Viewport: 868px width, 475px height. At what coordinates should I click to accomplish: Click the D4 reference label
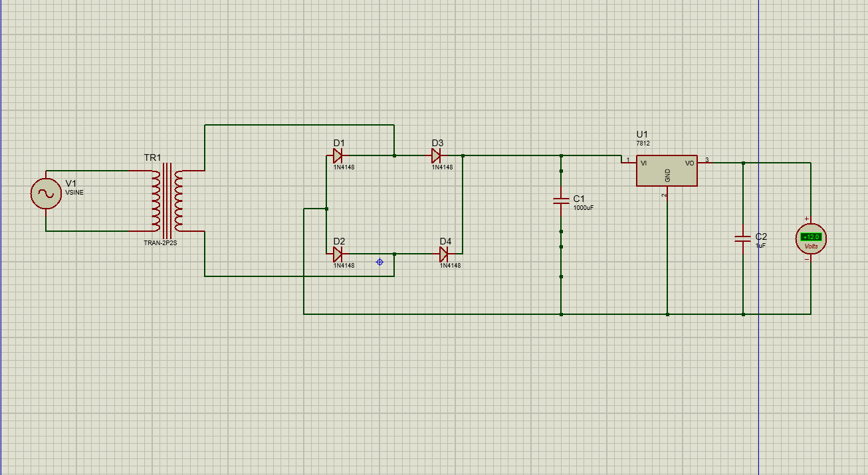[x=445, y=241]
